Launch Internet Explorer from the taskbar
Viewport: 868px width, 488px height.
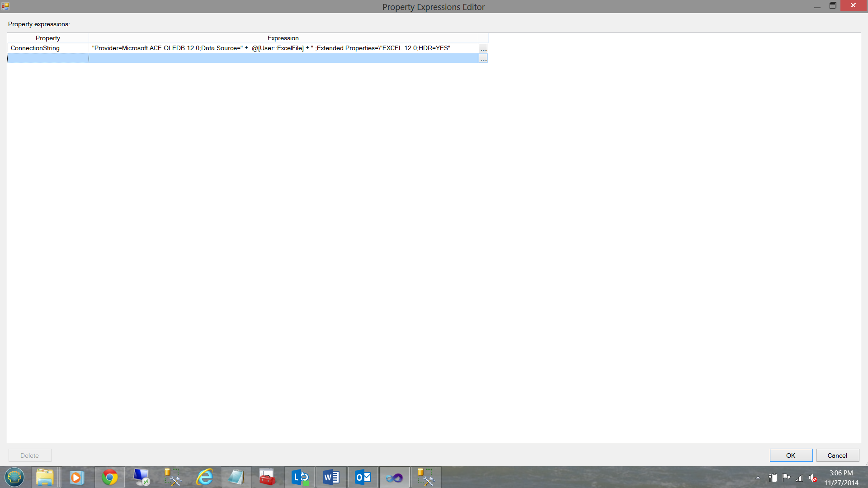point(204,477)
